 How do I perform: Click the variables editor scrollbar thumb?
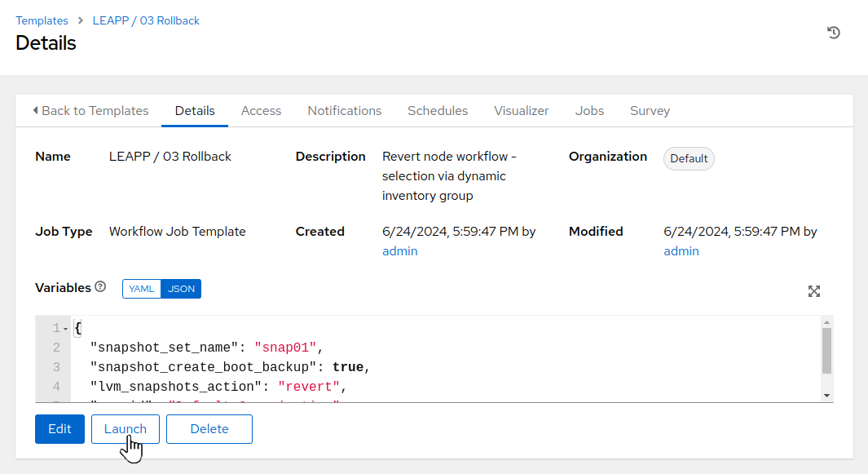pyautogui.click(x=826, y=351)
